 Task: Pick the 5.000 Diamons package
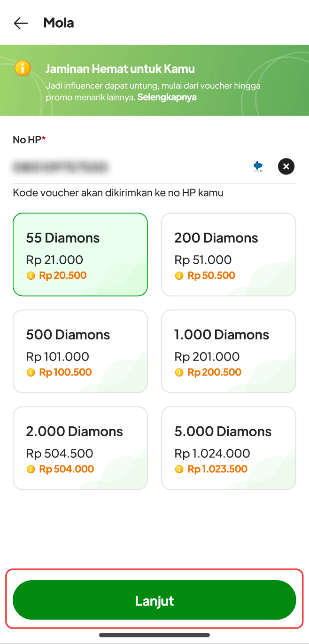[x=229, y=448]
